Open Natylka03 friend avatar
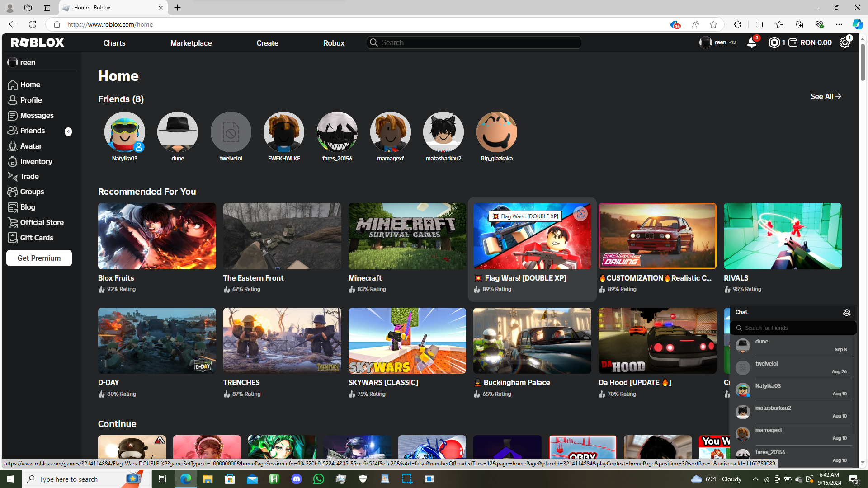 coord(125,132)
